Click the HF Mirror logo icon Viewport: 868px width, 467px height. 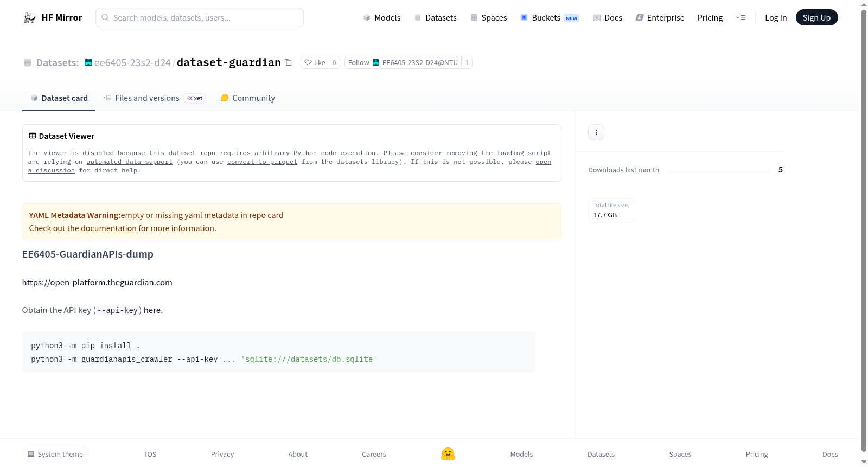(x=30, y=18)
